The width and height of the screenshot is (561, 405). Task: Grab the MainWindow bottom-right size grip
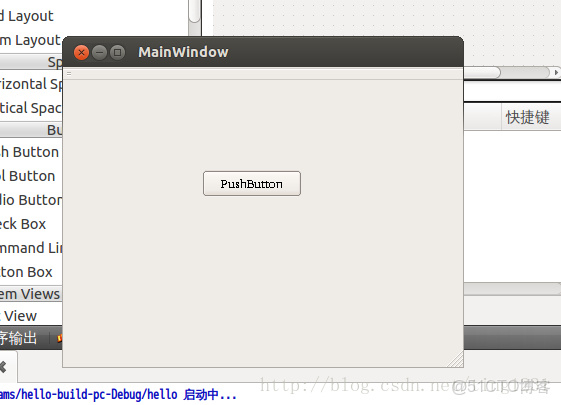pos(455,359)
